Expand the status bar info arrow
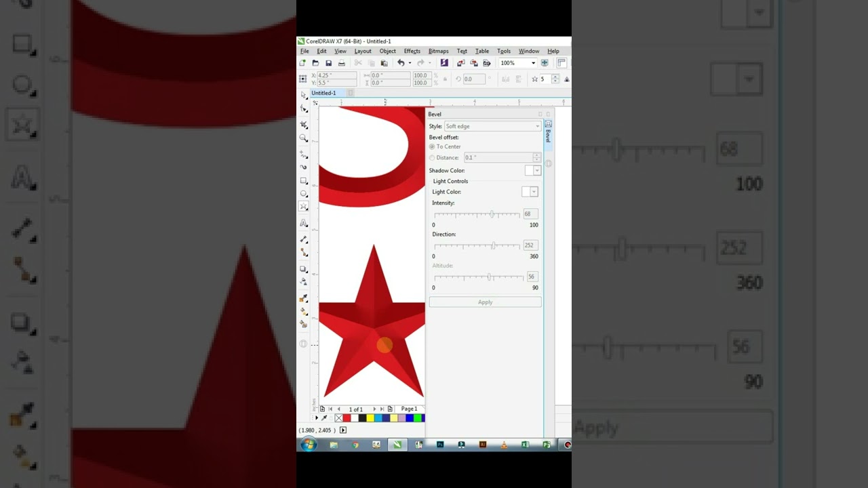 point(343,430)
